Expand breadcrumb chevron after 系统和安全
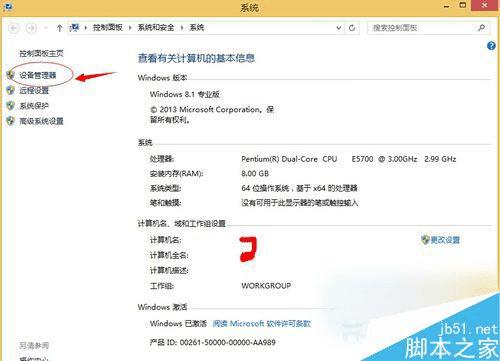 [182, 28]
